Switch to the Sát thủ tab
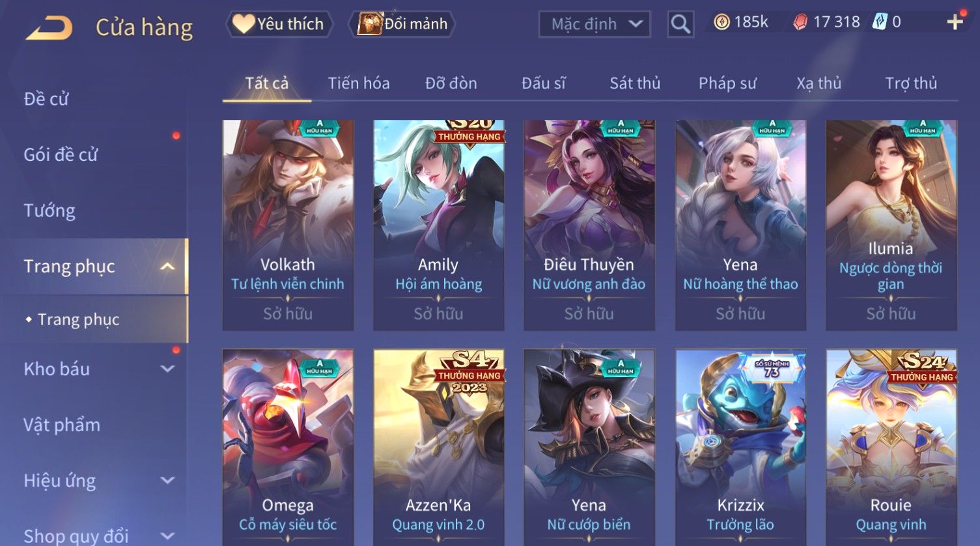The width and height of the screenshot is (980, 546). pos(635,83)
